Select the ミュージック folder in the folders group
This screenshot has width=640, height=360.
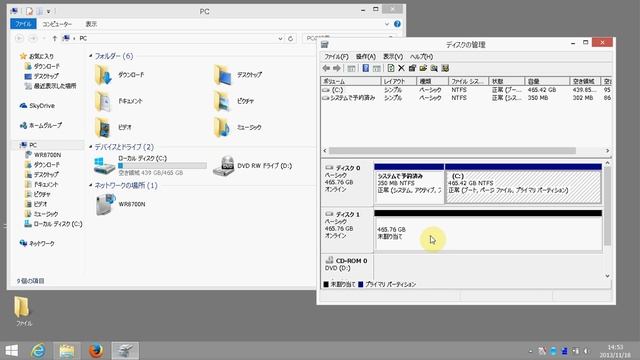click(x=238, y=127)
